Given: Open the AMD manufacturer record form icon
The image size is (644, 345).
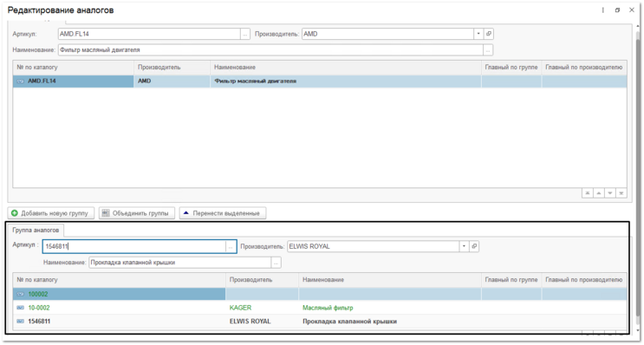Looking at the screenshot, I should tap(488, 34).
